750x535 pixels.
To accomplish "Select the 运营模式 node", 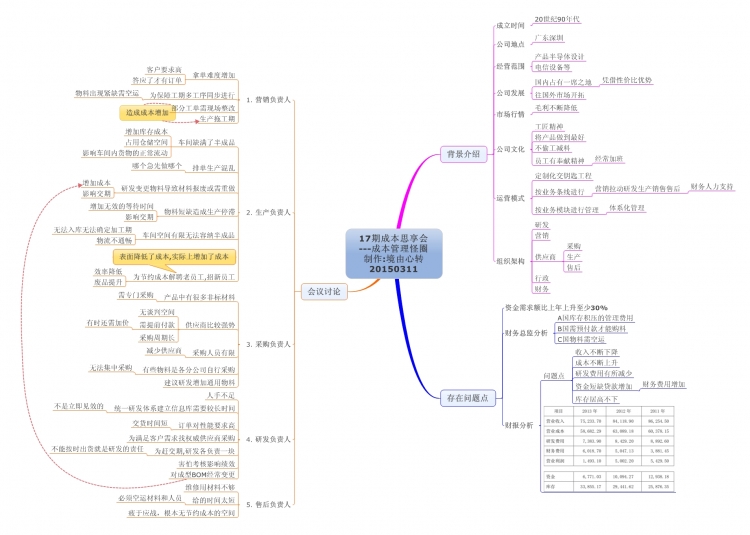I will (511, 198).
